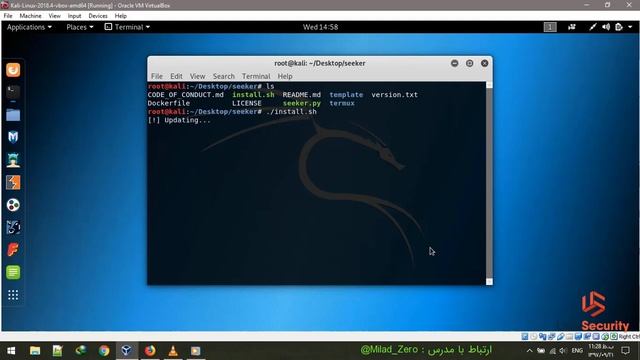Launch Faraday red F icon in dock
Screen dimensions: 640x360
pyautogui.click(x=13, y=250)
